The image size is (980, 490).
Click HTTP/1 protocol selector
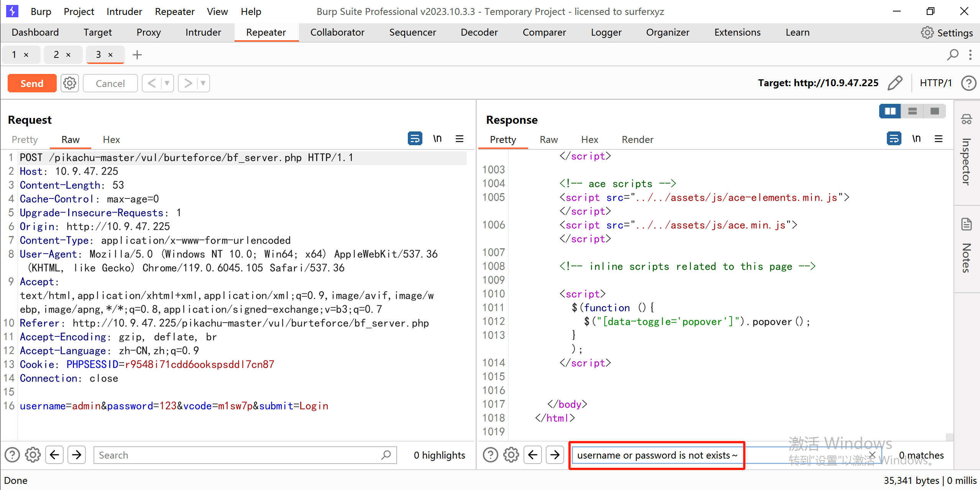[x=936, y=83]
